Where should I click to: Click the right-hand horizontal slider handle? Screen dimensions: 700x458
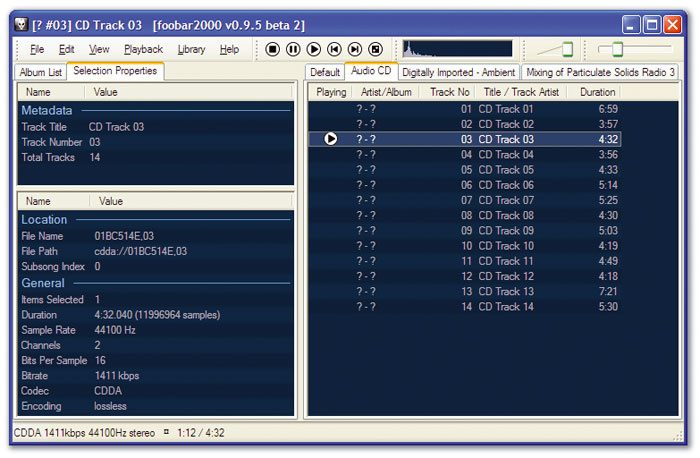click(617, 49)
